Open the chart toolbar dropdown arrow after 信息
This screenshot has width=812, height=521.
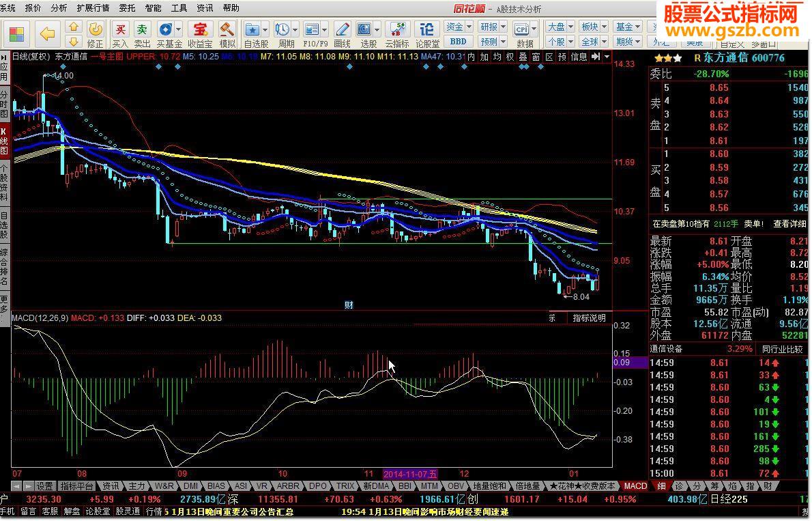607,57
